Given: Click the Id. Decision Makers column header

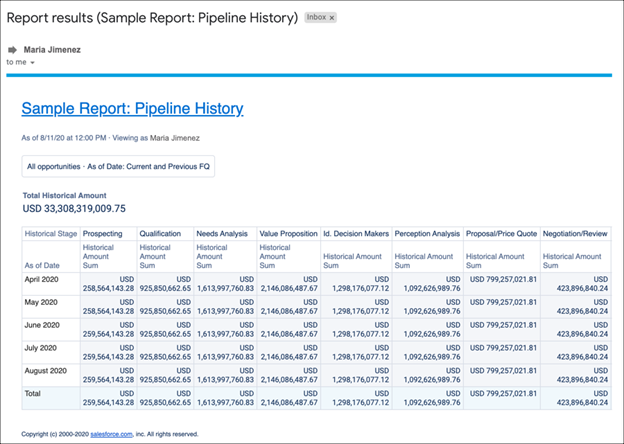Looking at the screenshot, I should click(355, 233).
